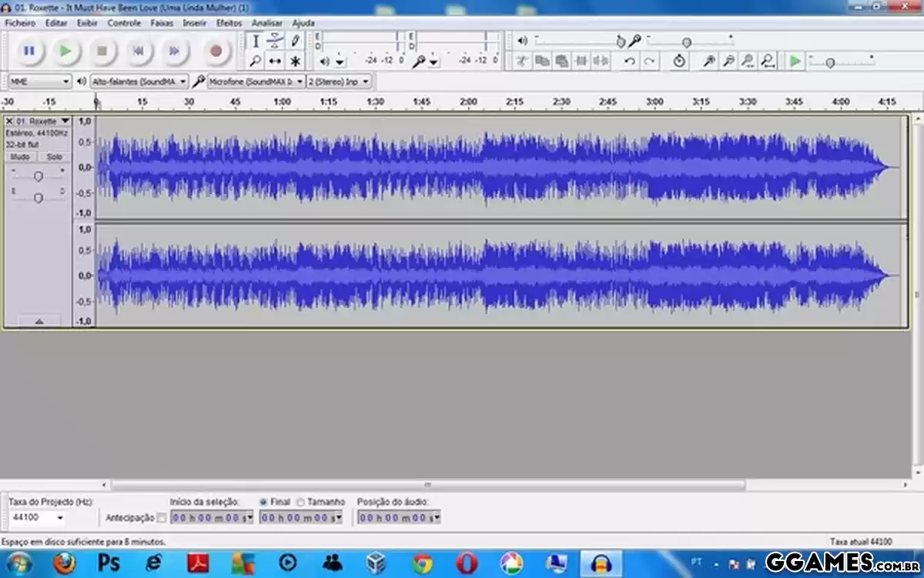The width and height of the screenshot is (924, 578).
Task: Expand the Taxa do Projecto 44100 dropdown
Action: (60, 518)
